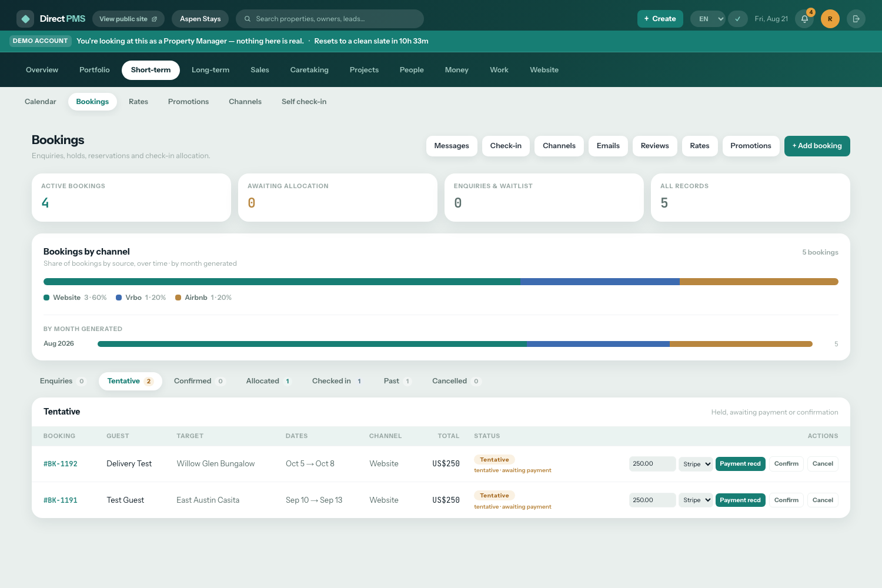Image resolution: width=882 pixels, height=588 pixels.
Task: Expand Stripe payment method for #BK-1192
Action: tap(696, 464)
